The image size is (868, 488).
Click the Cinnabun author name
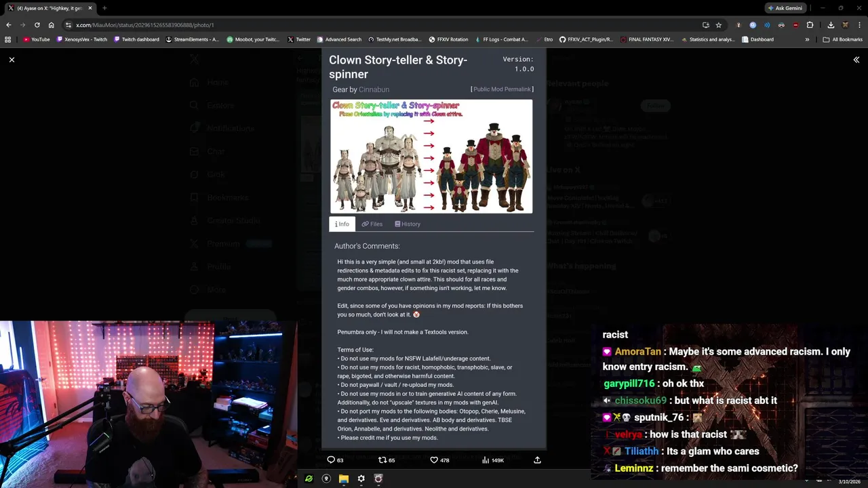click(374, 89)
